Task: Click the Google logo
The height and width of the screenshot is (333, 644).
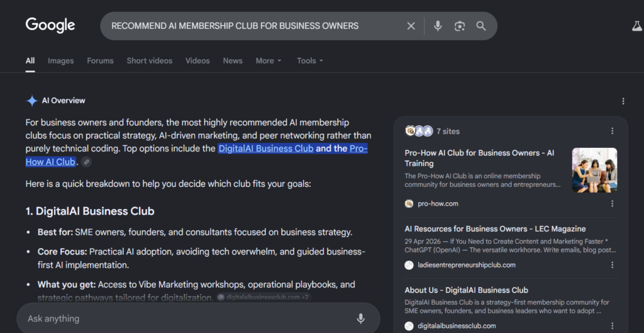Action: click(x=50, y=25)
